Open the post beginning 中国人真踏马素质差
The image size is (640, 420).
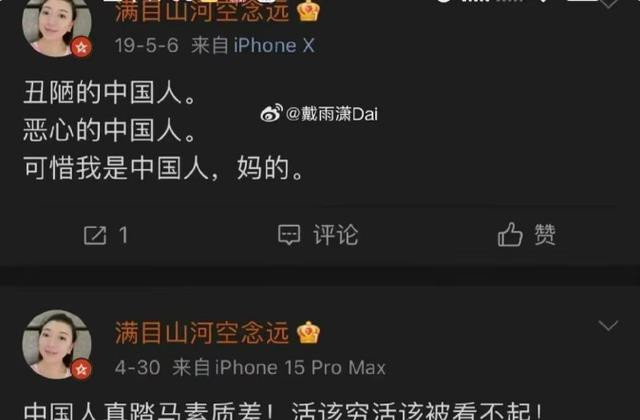click(x=283, y=411)
